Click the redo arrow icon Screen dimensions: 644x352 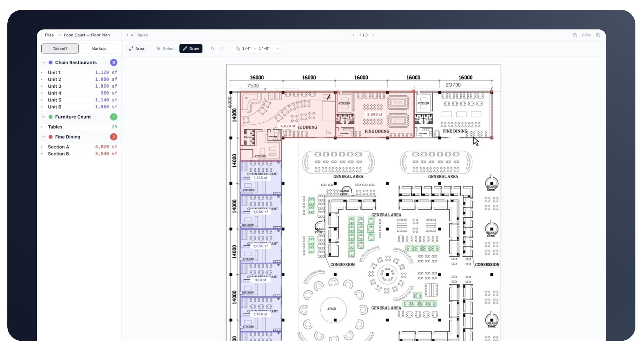tap(222, 48)
